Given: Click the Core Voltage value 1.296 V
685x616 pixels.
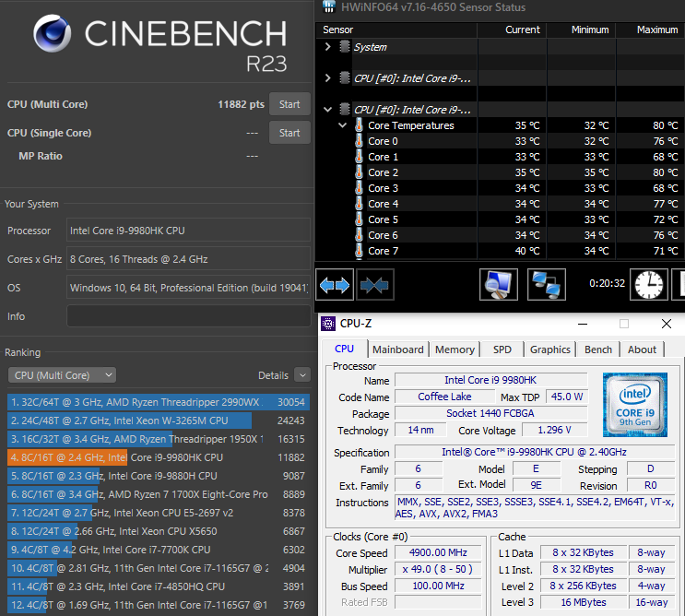Looking at the screenshot, I should (554, 430).
